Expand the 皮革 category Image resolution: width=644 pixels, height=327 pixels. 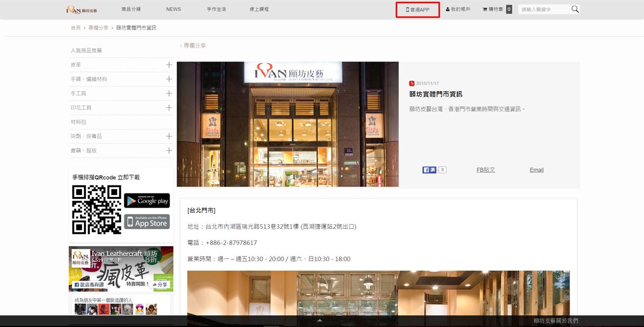tap(169, 65)
